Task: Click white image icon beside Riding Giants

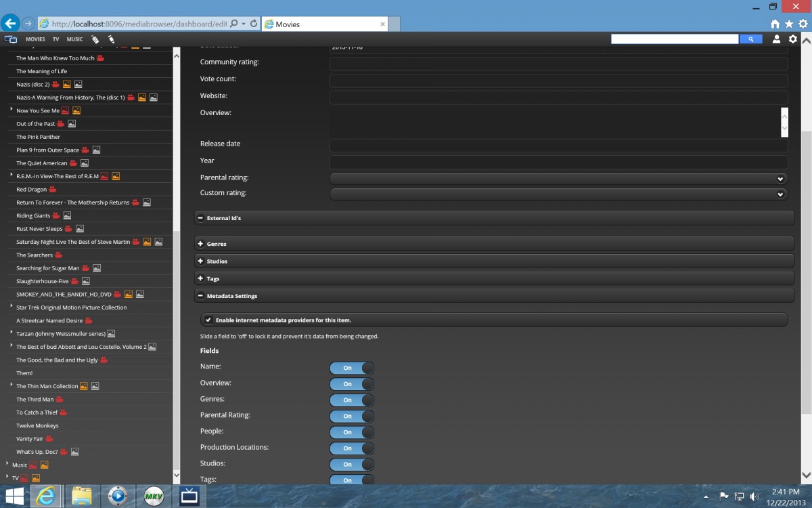Action: pos(66,215)
